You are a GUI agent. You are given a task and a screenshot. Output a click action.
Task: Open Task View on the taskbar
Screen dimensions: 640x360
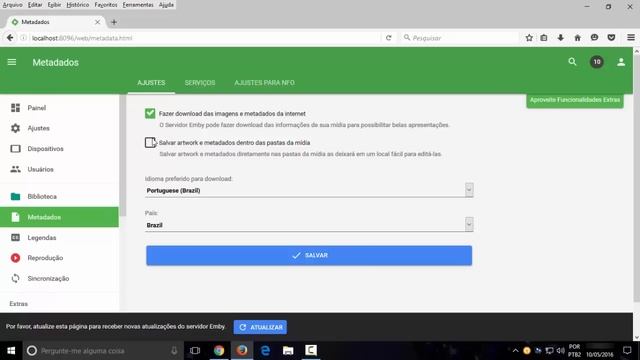(x=195, y=351)
